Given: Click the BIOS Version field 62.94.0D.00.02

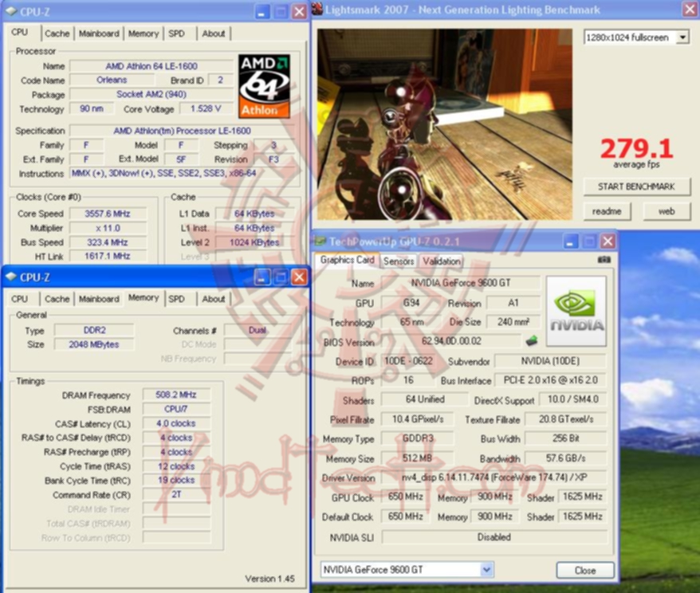Looking at the screenshot, I should [x=451, y=341].
